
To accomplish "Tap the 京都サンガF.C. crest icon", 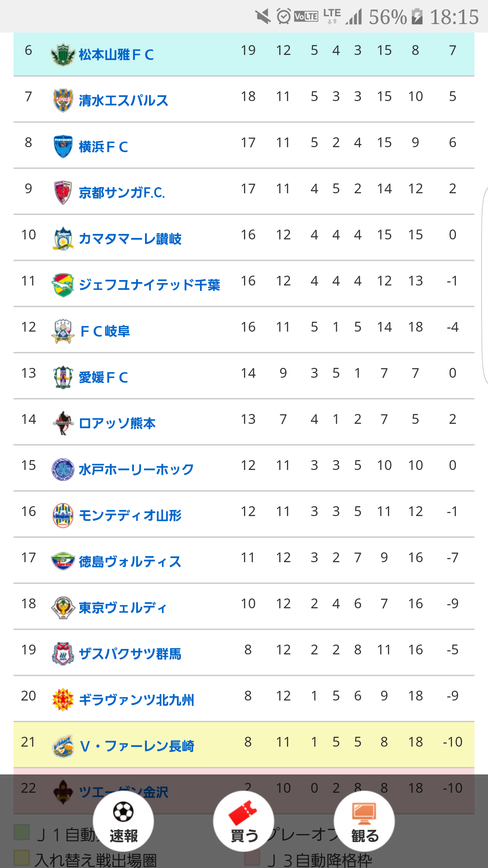I will [63, 193].
